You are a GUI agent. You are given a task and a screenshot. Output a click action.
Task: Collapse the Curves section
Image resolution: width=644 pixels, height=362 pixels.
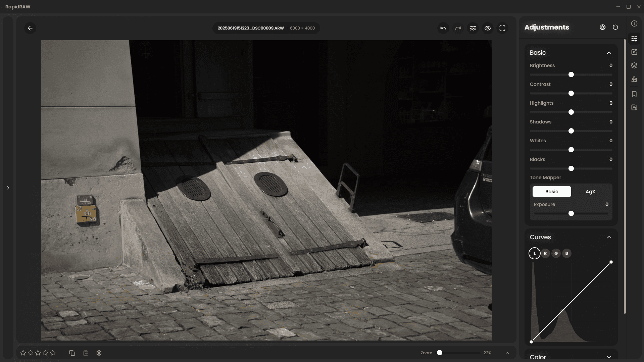609,237
